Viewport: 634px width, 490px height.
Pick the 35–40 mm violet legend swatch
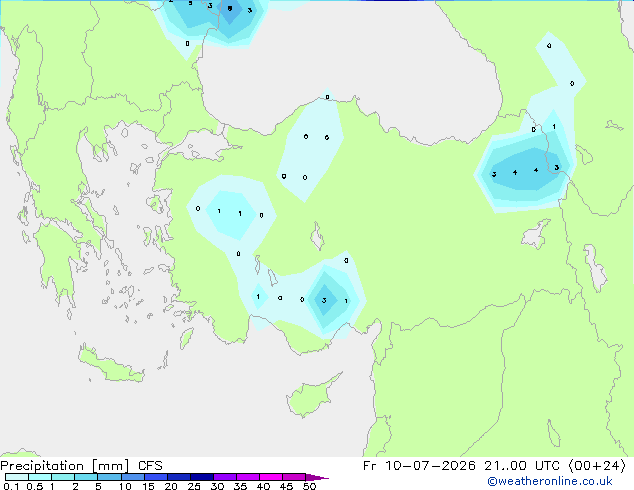(247, 477)
